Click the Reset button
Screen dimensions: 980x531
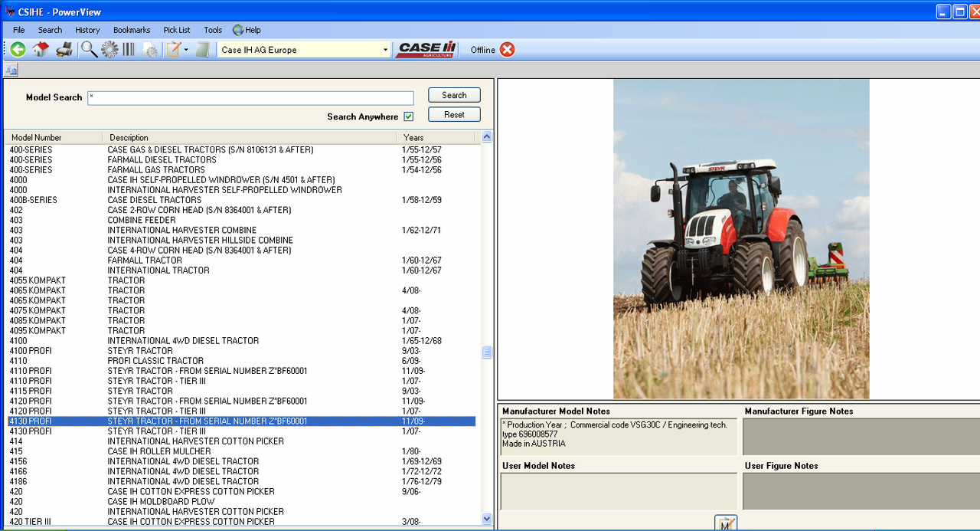pyautogui.click(x=454, y=114)
